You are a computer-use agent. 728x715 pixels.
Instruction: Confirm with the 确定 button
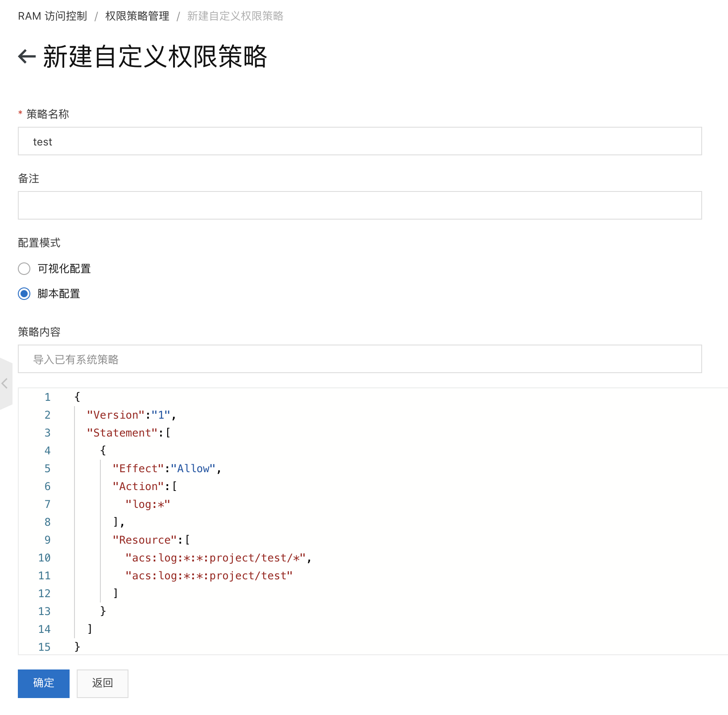point(44,683)
